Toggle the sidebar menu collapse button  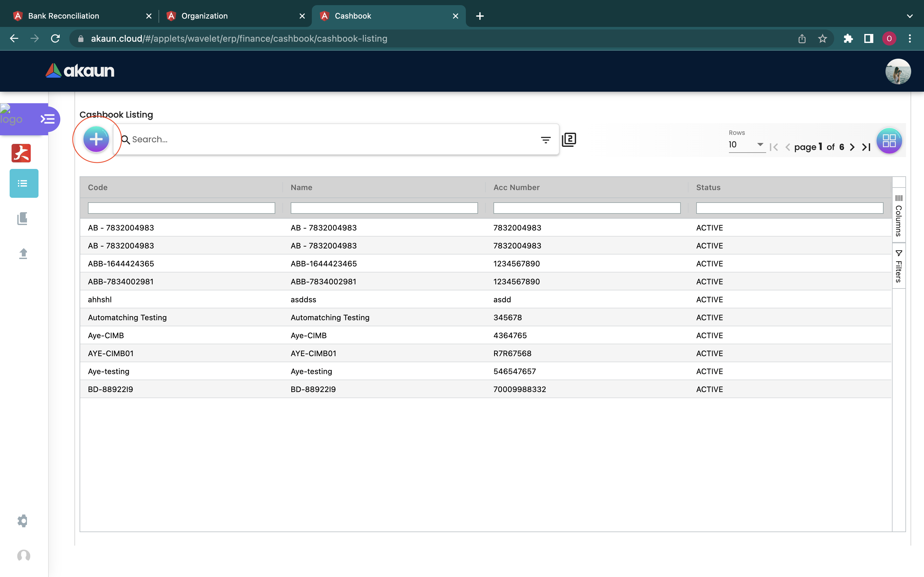click(x=48, y=120)
